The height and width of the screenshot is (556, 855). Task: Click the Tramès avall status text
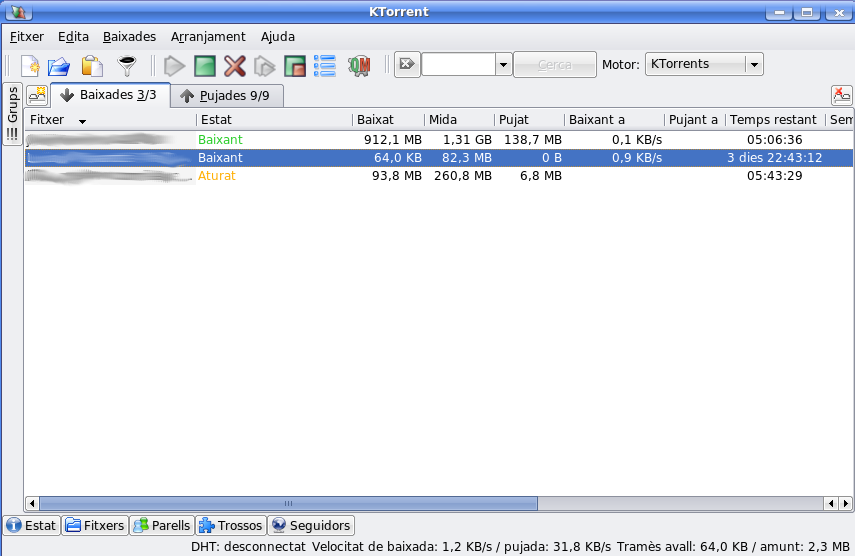[x=733, y=546]
